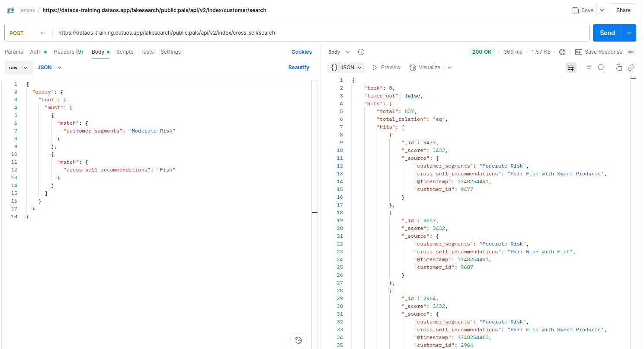Click Save Response
Viewport: 644px width, 349px height.
pyautogui.click(x=599, y=52)
